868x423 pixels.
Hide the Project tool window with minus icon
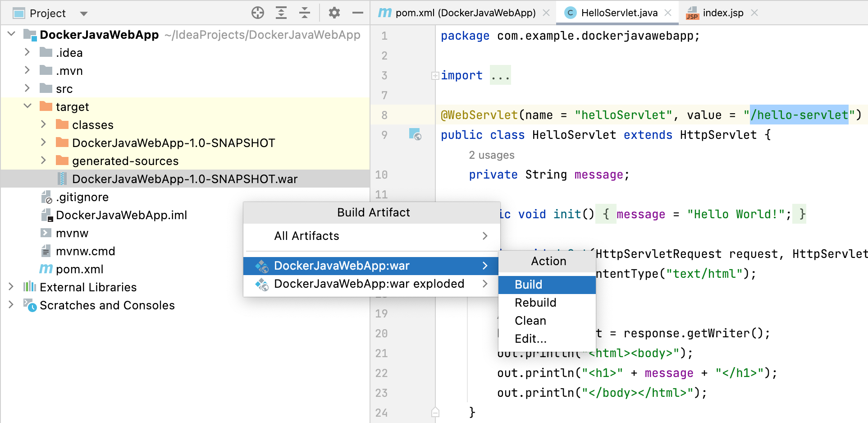coord(358,13)
